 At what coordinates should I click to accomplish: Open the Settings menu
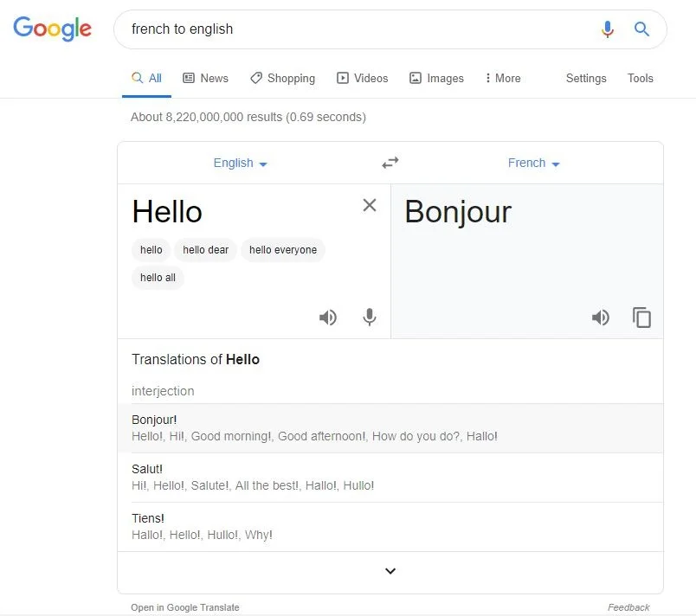click(586, 78)
